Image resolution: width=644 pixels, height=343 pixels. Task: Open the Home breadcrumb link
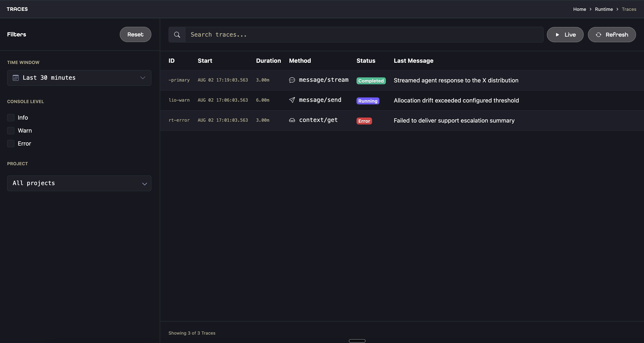[580, 9]
